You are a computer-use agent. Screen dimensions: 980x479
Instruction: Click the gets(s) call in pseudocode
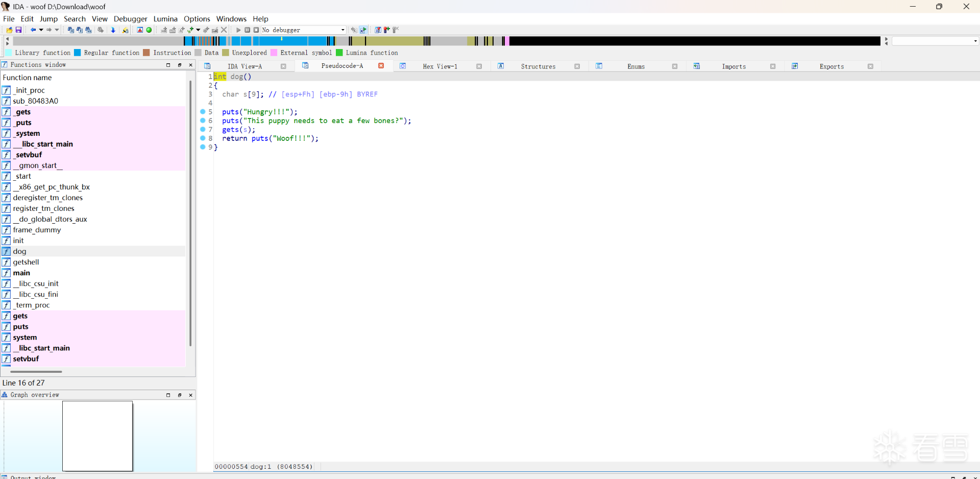[238, 129]
